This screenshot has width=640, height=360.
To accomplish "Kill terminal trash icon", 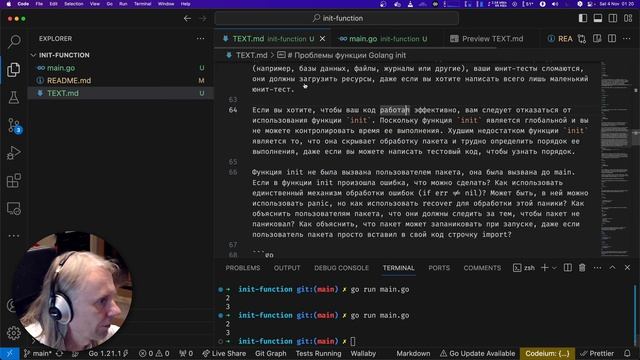I will 582,268.
